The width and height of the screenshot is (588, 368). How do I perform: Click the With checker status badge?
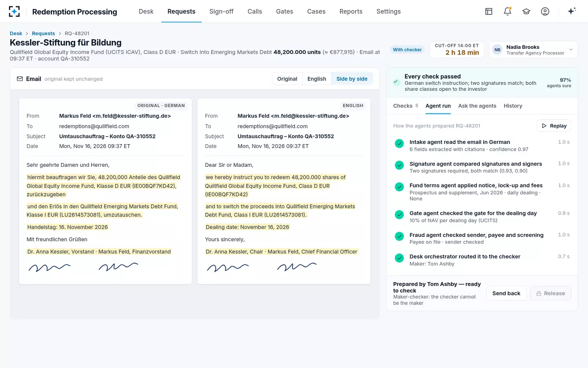(407, 50)
